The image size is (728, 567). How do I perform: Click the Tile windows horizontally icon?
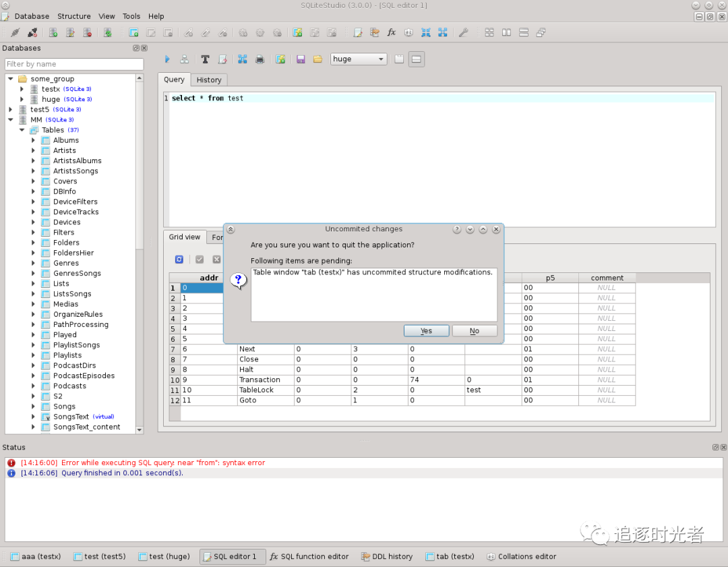[x=506, y=32]
